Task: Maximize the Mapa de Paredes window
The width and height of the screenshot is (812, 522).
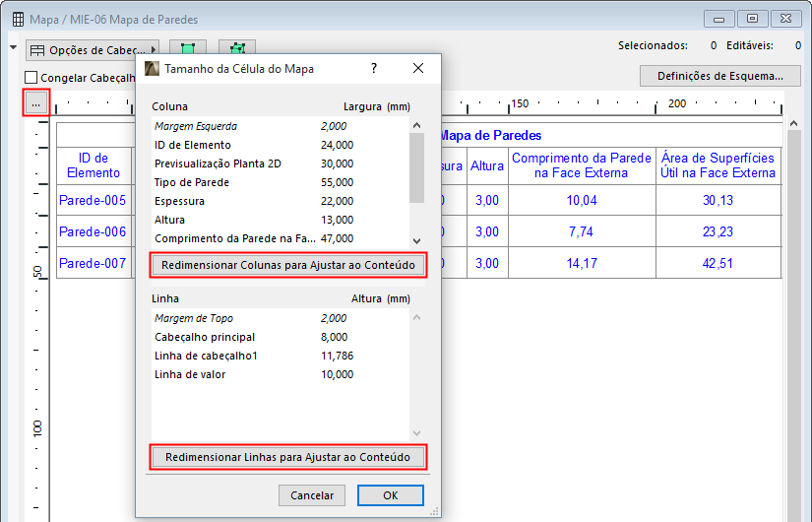Action: click(x=752, y=19)
